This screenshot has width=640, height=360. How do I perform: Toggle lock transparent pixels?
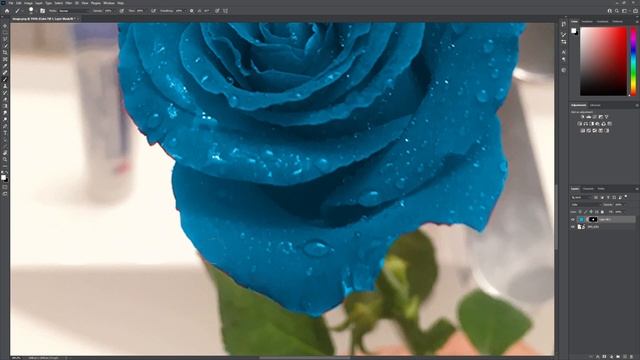pyautogui.click(x=580, y=212)
